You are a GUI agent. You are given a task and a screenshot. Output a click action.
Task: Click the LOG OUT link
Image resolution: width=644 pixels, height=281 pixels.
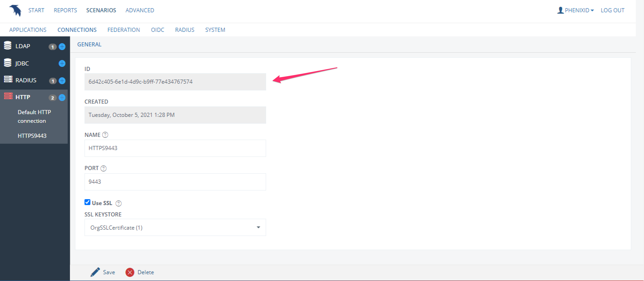coord(612,10)
